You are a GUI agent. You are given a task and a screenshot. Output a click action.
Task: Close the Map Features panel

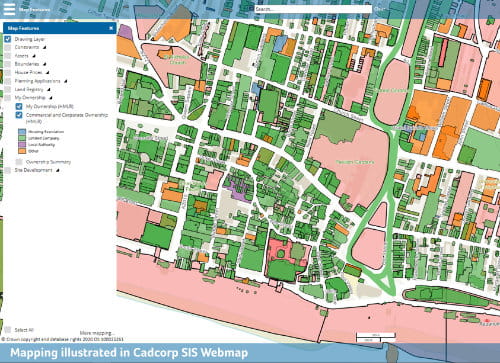tap(111, 28)
